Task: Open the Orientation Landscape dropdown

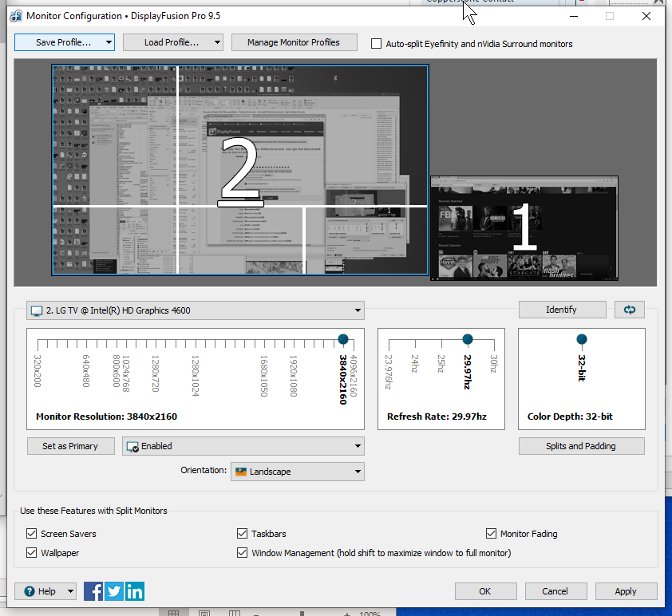Action: click(297, 472)
